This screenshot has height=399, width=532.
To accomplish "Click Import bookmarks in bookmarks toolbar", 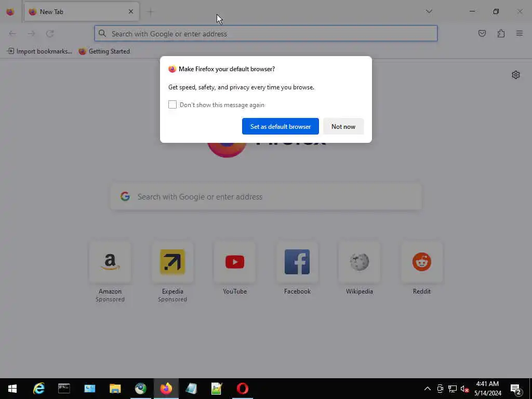I will tap(39, 51).
